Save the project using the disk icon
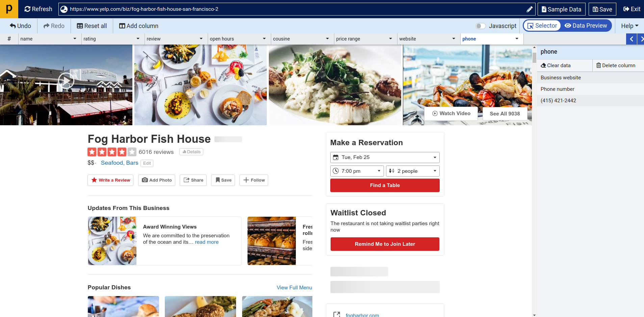This screenshot has height=317, width=644. (x=595, y=9)
